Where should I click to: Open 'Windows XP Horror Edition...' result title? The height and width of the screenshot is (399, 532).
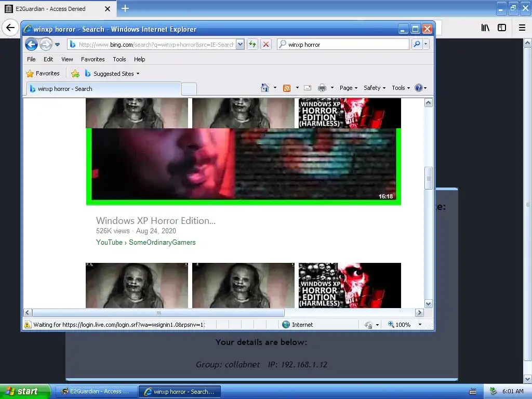(156, 220)
